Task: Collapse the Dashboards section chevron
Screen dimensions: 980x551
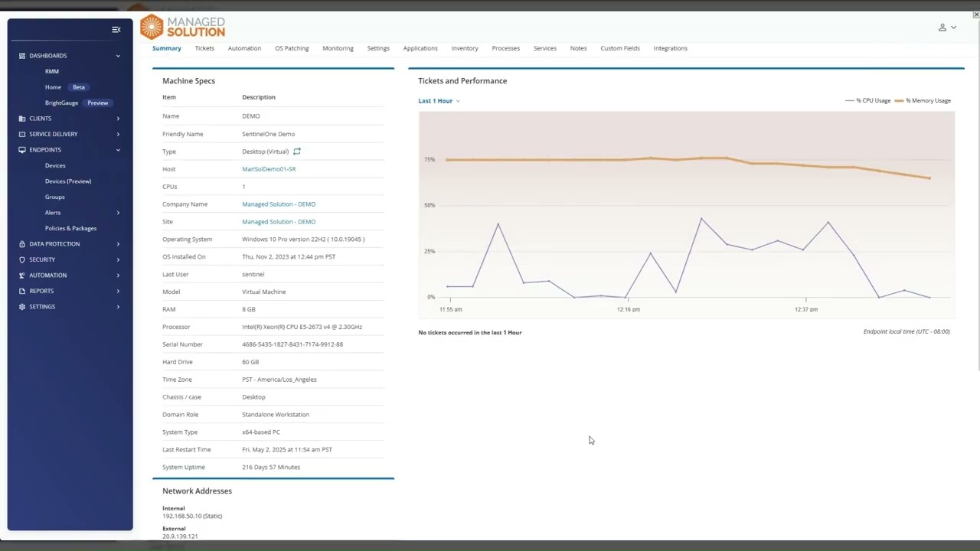Action: click(x=118, y=56)
